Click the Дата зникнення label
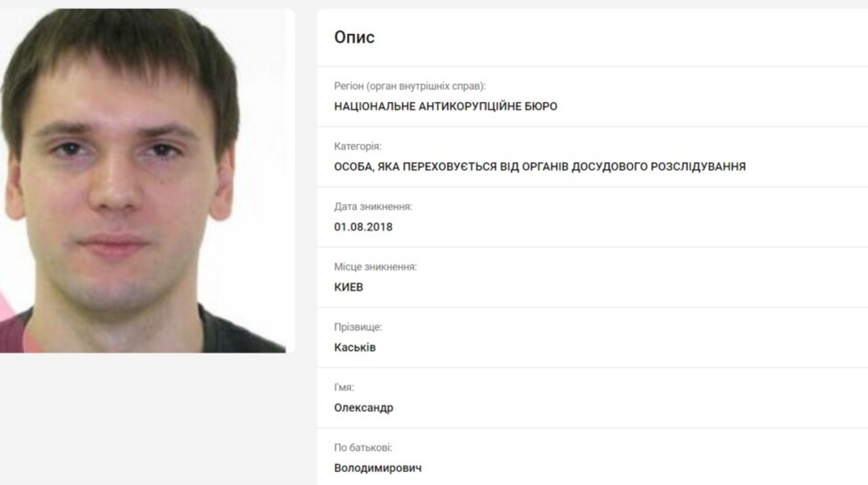 (373, 206)
